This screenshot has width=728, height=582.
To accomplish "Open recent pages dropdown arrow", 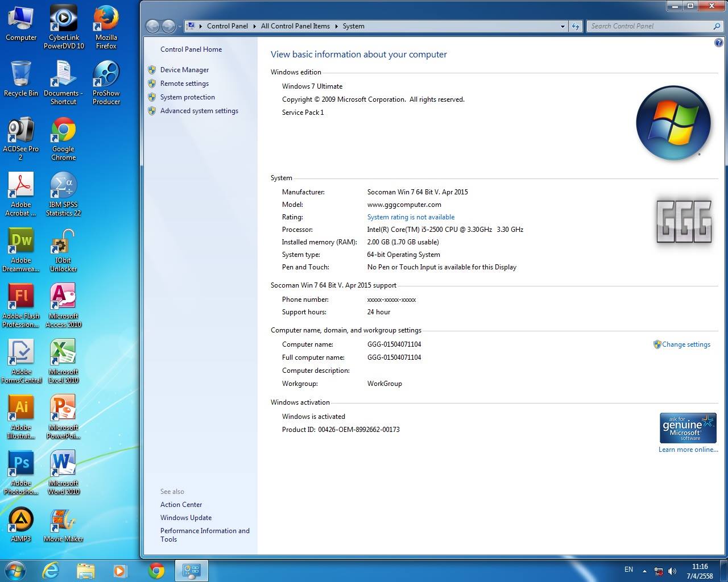I will (x=180, y=26).
